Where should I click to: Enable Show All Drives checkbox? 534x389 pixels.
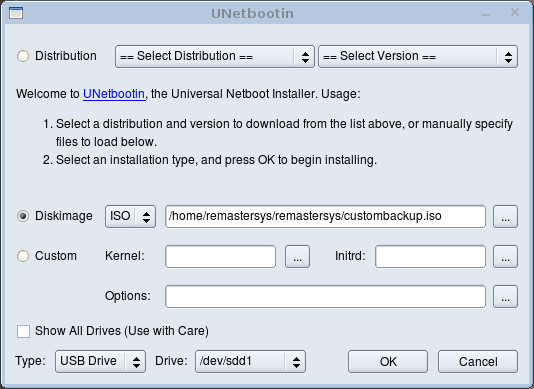tap(23, 331)
